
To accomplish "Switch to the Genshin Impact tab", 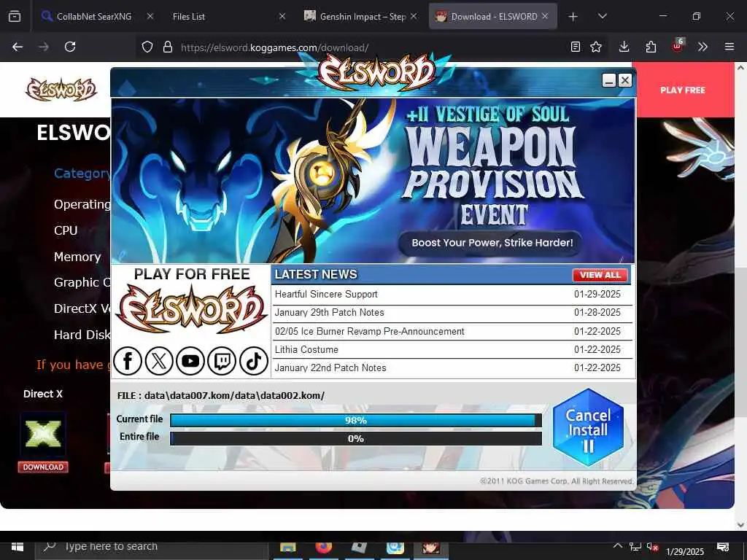I will (x=362, y=17).
